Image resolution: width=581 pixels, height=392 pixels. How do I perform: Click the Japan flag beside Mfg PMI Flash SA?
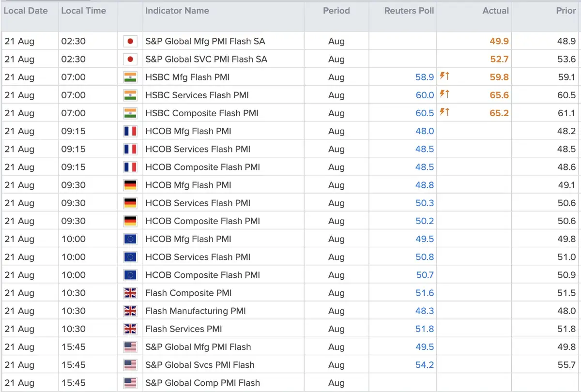point(130,41)
